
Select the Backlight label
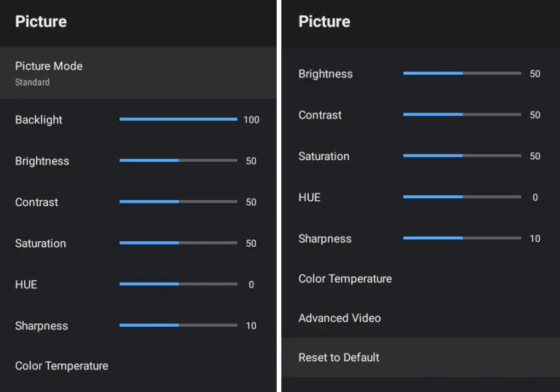(39, 120)
